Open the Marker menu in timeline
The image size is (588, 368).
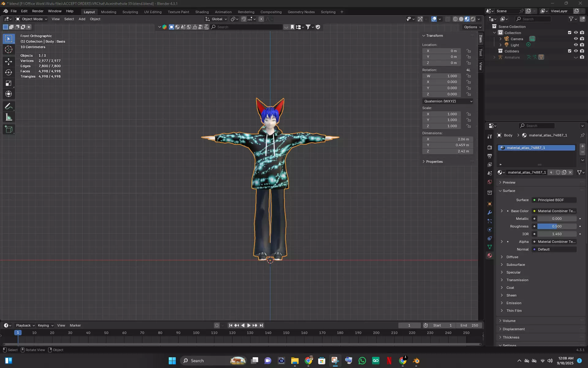click(75, 325)
